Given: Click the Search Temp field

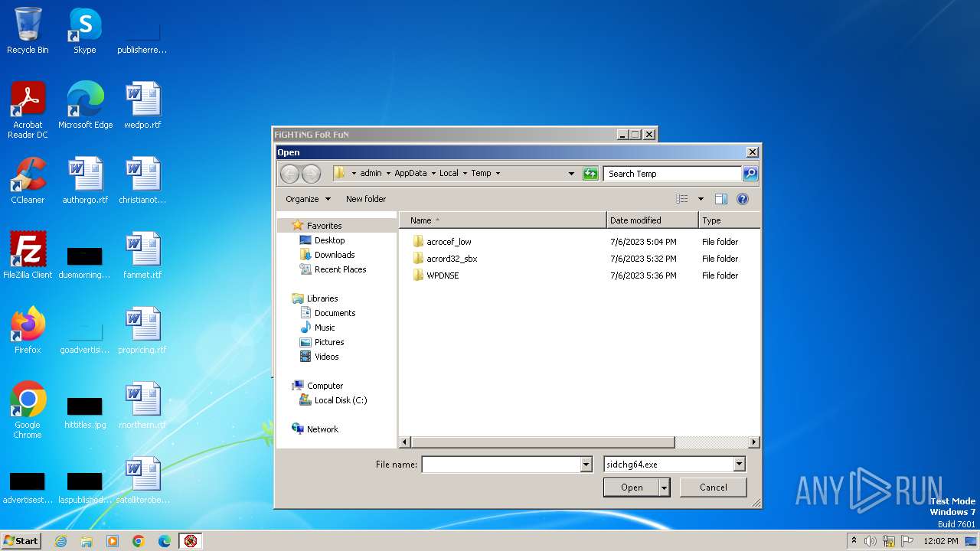Looking at the screenshot, I should (x=672, y=174).
